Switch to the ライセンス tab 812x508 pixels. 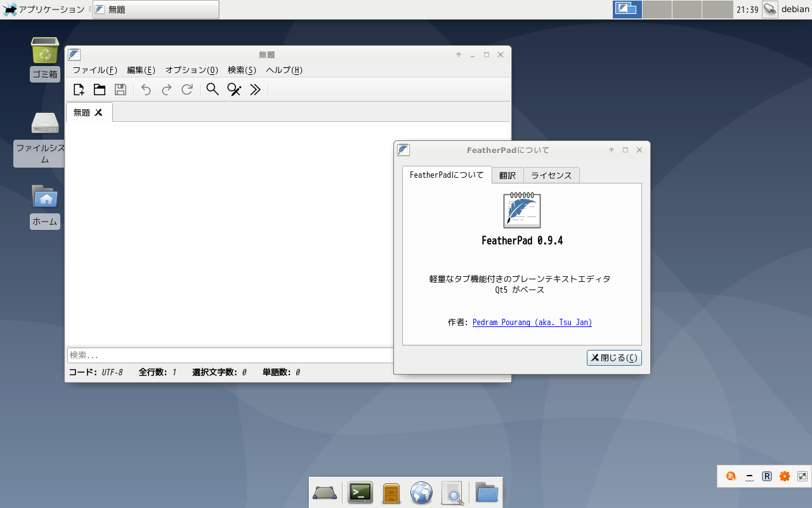pyautogui.click(x=551, y=175)
